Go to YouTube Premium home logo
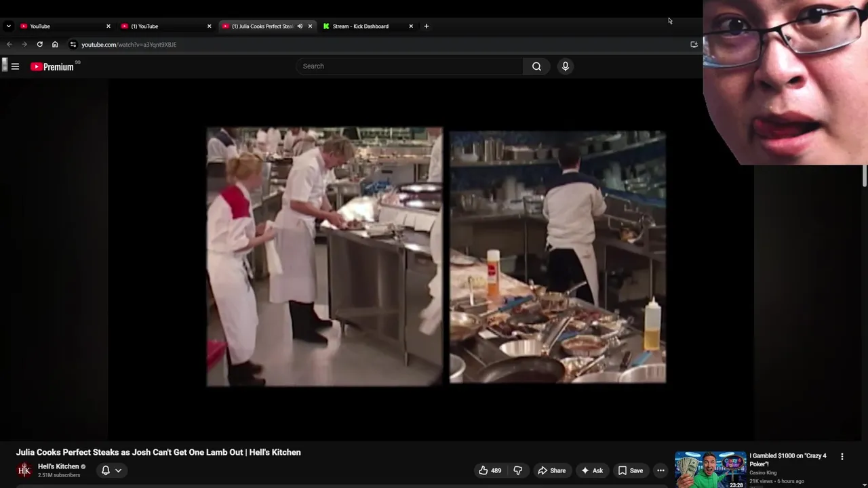 pyautogui.click(x=52, y=66)
